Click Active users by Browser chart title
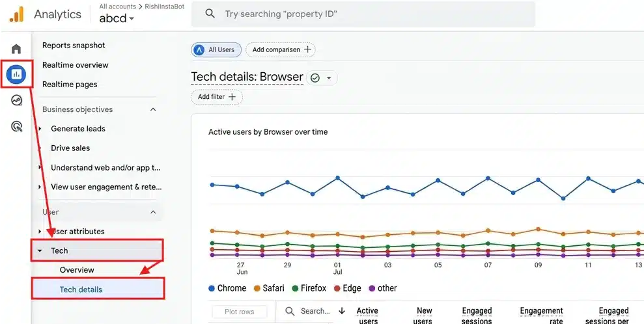The height and width of the screenshot is (324, 644). point(268,132)
